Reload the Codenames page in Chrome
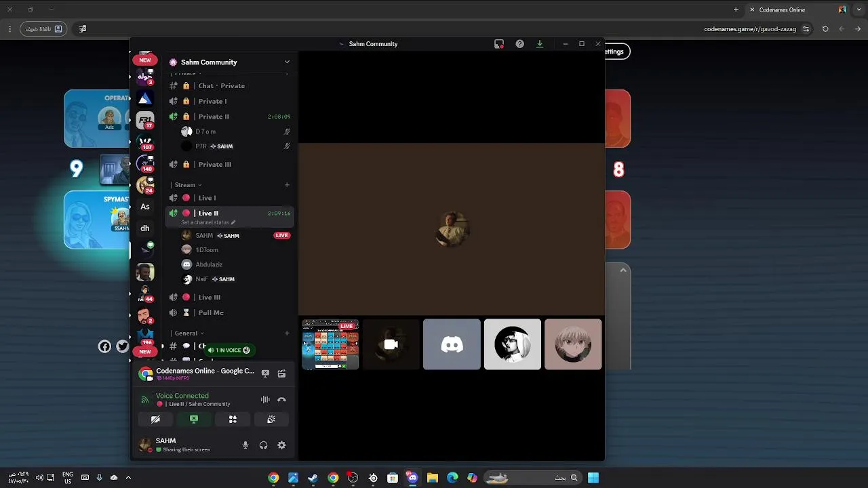Screen dimensions: 868x488 click(x=825, y=29)
